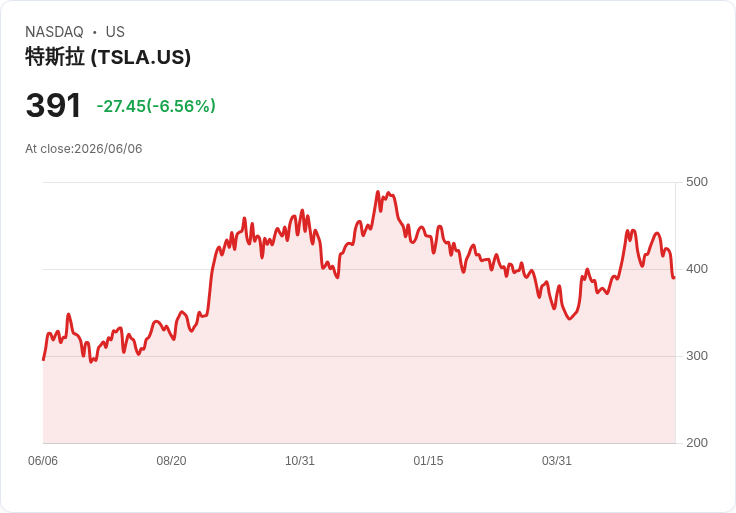
Task: Click the 400 price axis label
Action: click(x=697, y=269)
